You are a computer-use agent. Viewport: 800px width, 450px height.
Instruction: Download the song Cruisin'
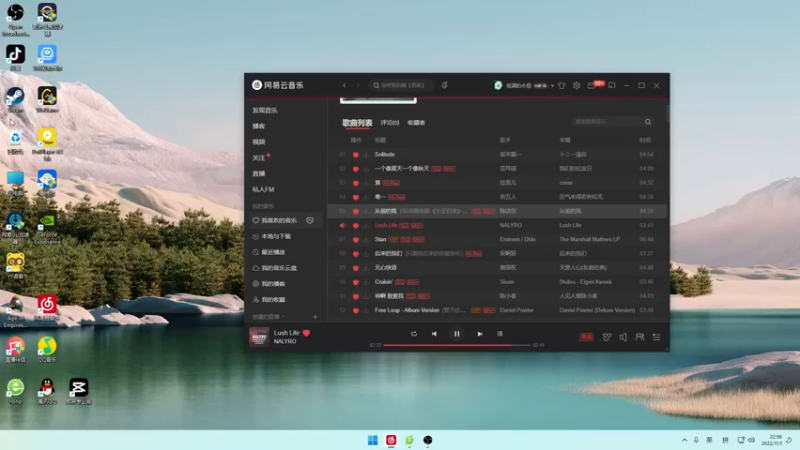pos(366,282)
